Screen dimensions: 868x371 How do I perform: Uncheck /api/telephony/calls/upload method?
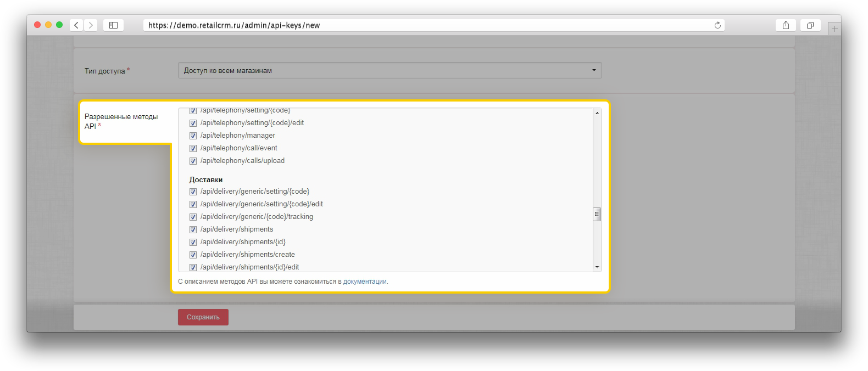[193, 161]
